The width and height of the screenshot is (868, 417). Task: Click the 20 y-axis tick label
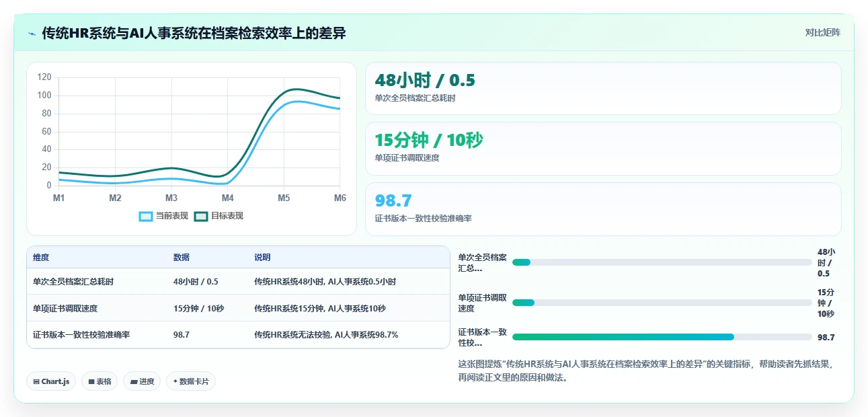pyautogui.click(x=46, y=167)
